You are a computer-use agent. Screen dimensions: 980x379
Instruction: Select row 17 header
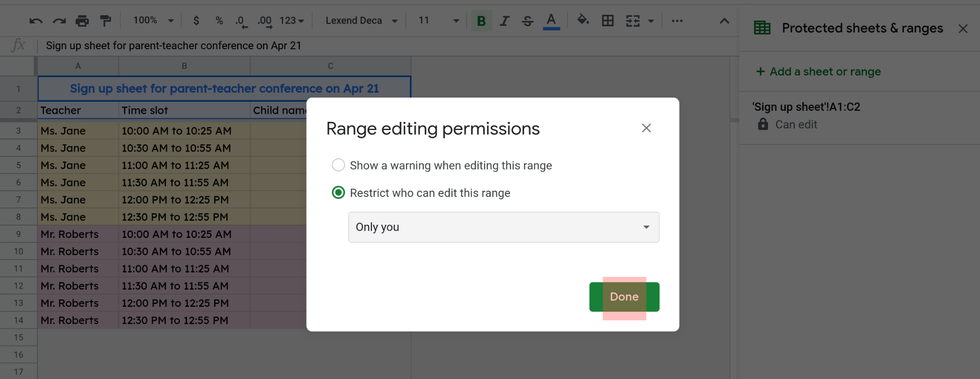18,372
